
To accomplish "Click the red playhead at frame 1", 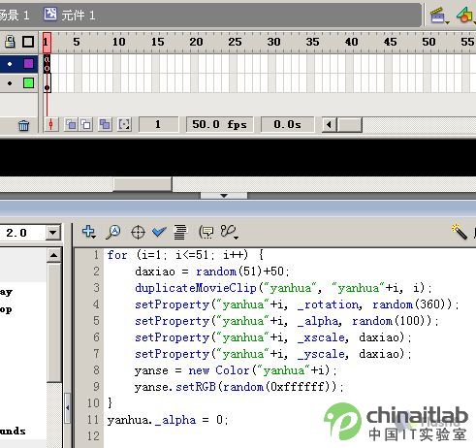I will click(47, 43).
